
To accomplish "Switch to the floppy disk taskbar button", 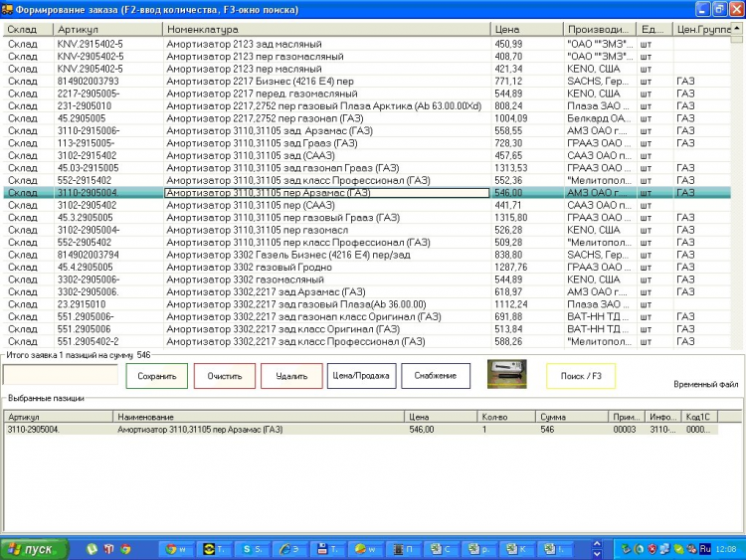I will click(x=328, y=549).
